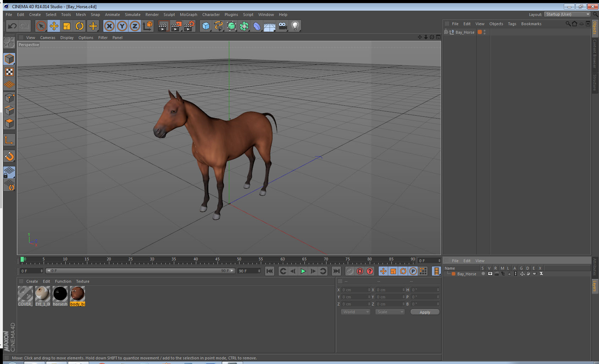Viewport: 599px width, 364px height.
Task: Activate the Move tool in the toolbar
Action: click(x=54, y=26)
